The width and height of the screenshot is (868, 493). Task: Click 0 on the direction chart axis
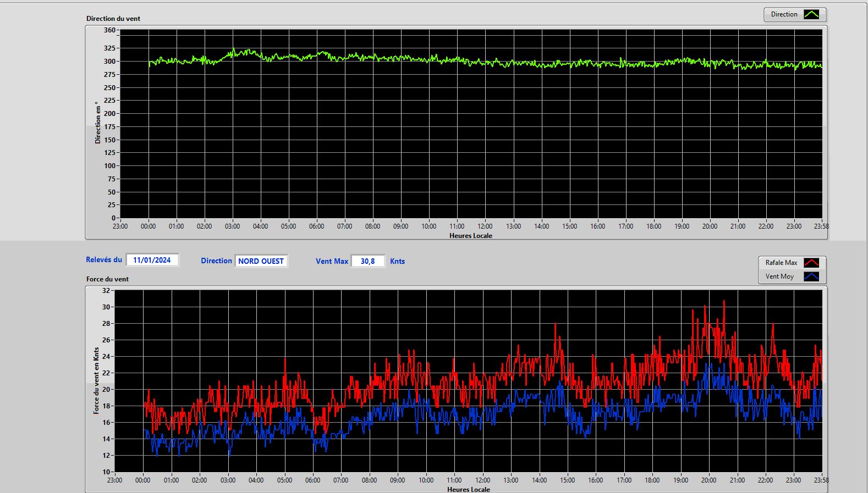click(113, 218)
